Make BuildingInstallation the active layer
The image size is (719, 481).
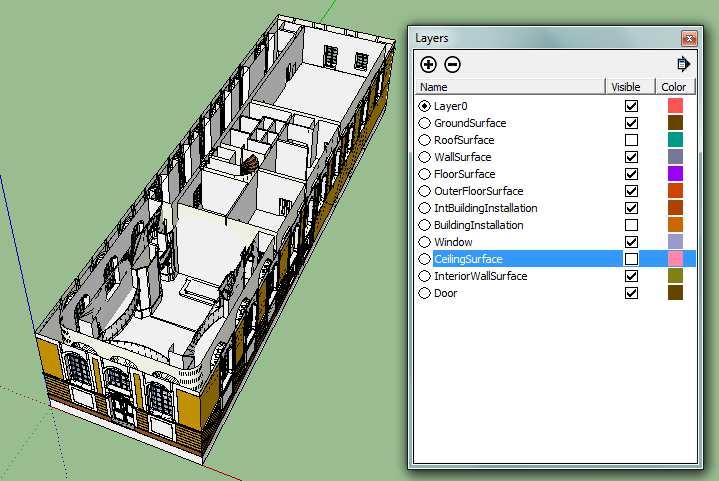(x=425, y=225)
